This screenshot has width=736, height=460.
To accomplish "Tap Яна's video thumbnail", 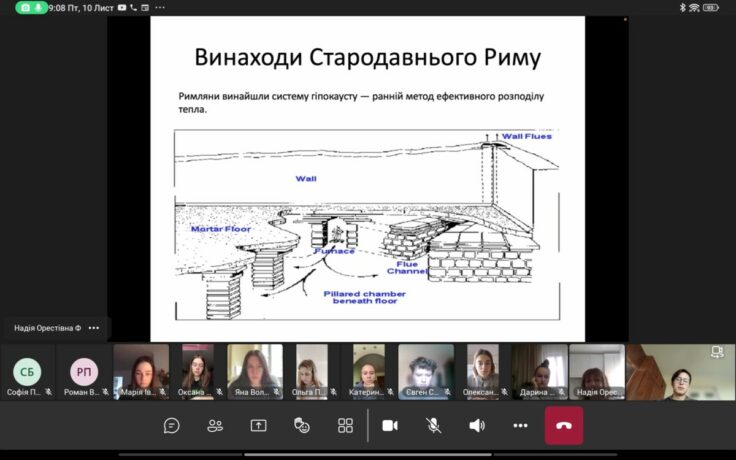I will tap(255, 372).
